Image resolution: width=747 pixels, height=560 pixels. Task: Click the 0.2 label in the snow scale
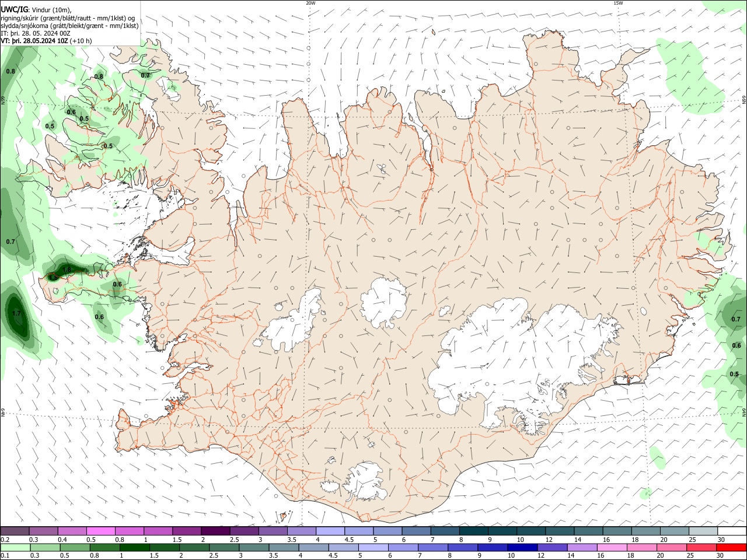(5, 540)
